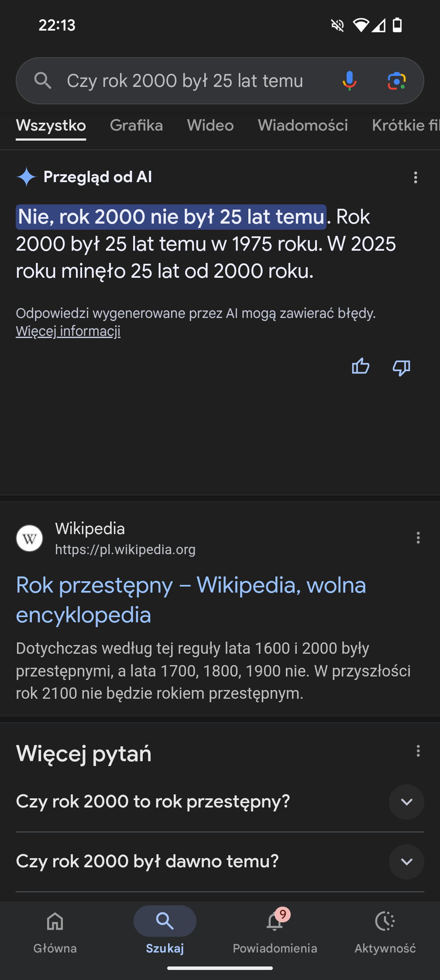Open the Powiadomienia bell icon
This screenshot has height=980, width=440.
click(x=275, y=922)
